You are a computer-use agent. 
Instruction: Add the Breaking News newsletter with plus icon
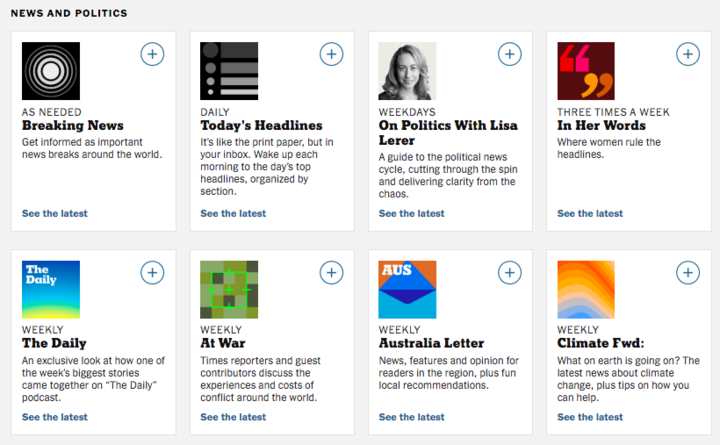[x=152, y=54]
